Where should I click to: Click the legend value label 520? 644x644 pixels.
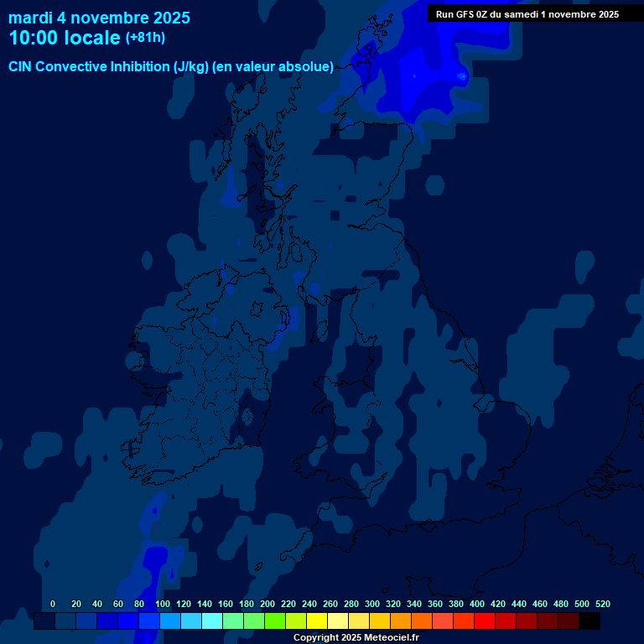(x=602, y=604)
